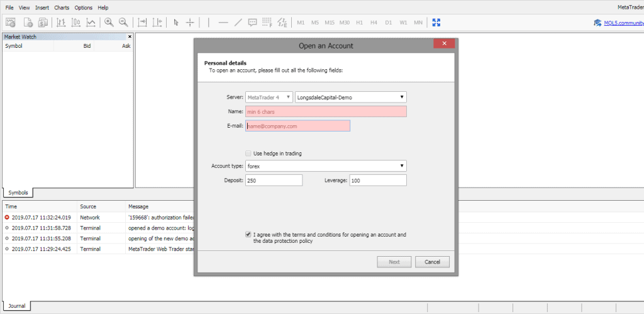Click the Next button
The height and width of the screenshot is (314, 644).
click(394, 262)
